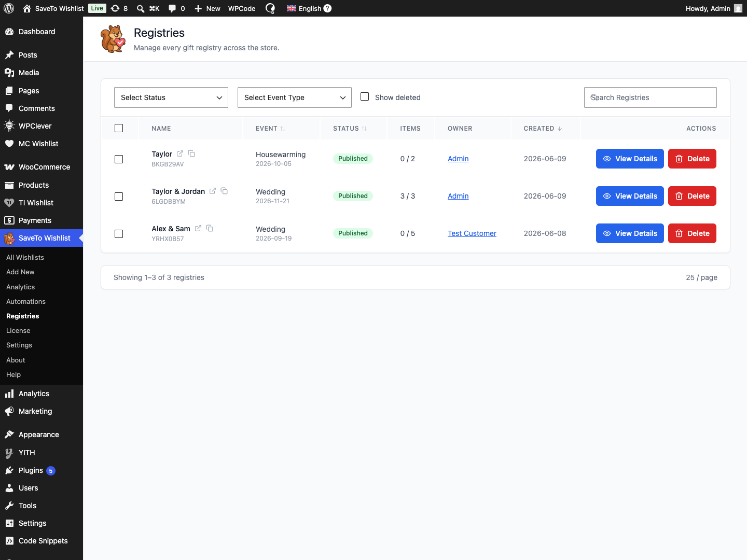Sort by Created column arrow

[x=560, y=129]
